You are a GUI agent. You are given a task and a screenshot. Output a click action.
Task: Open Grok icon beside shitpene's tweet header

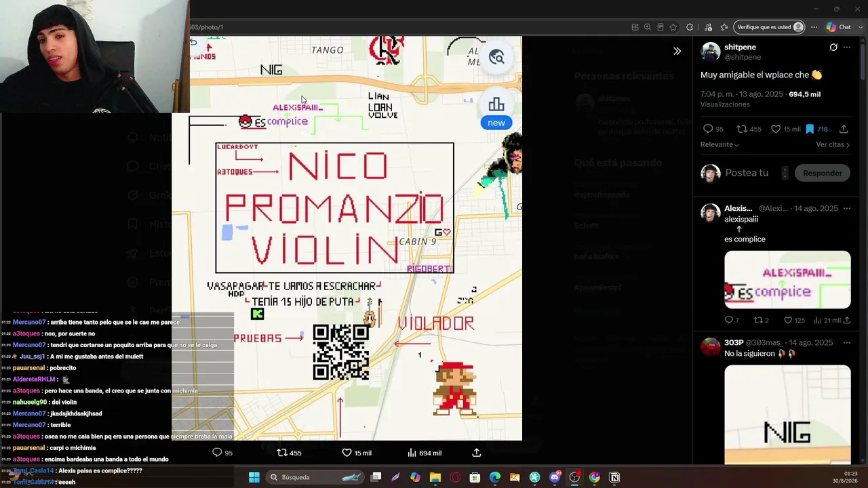click(833, 47)
